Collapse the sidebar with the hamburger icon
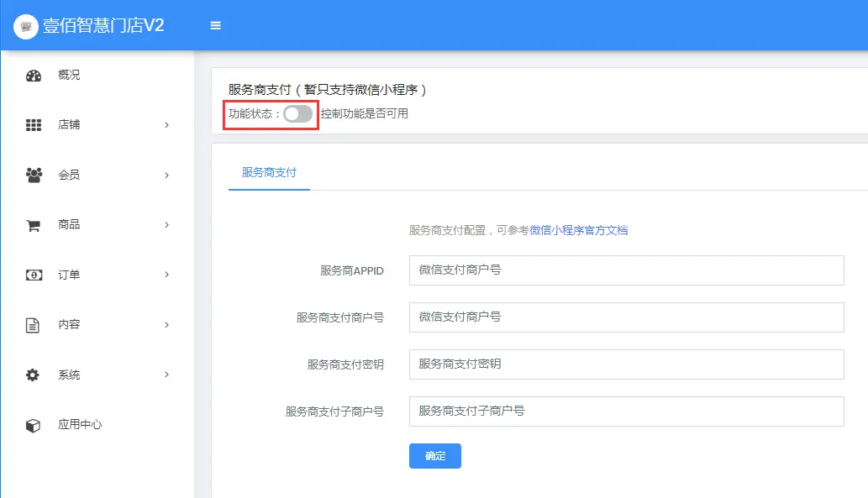Viewport: 868px width, 498px height. [215, 25]
